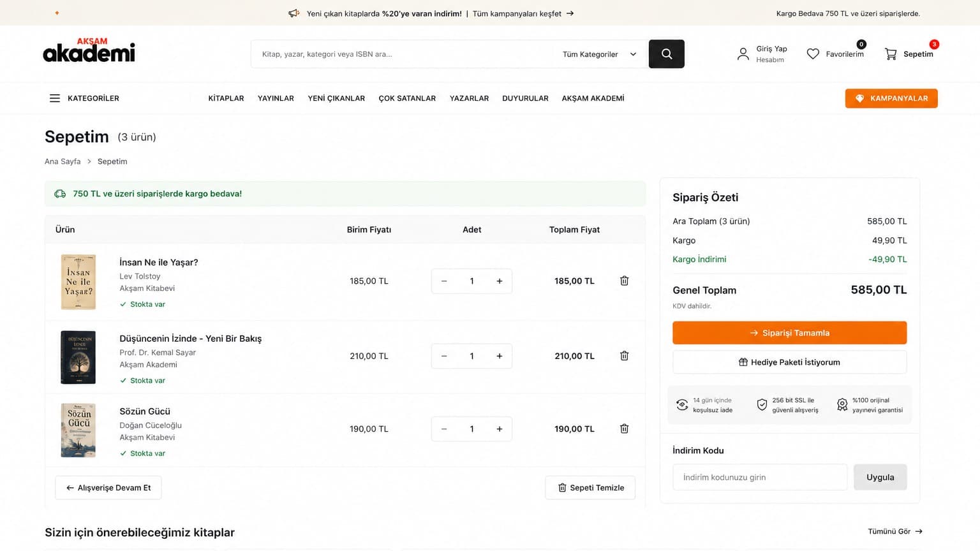Decrease quantity of İnsan Ne ile Yaşar?

tap(444, 281)
